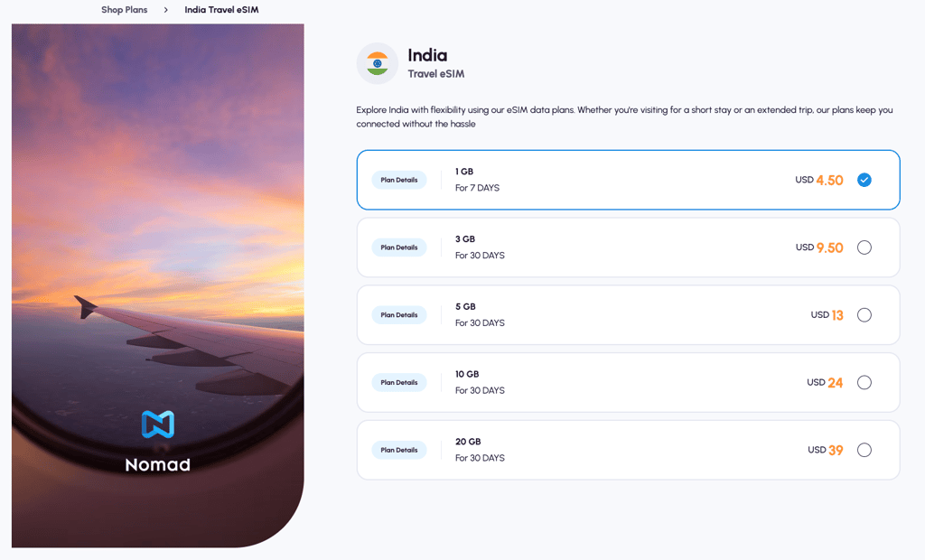Image resolution: width=925 pixels, height=560 pixels.
Task: Click the airplane wing sunset image
Action: click(157, 285)
